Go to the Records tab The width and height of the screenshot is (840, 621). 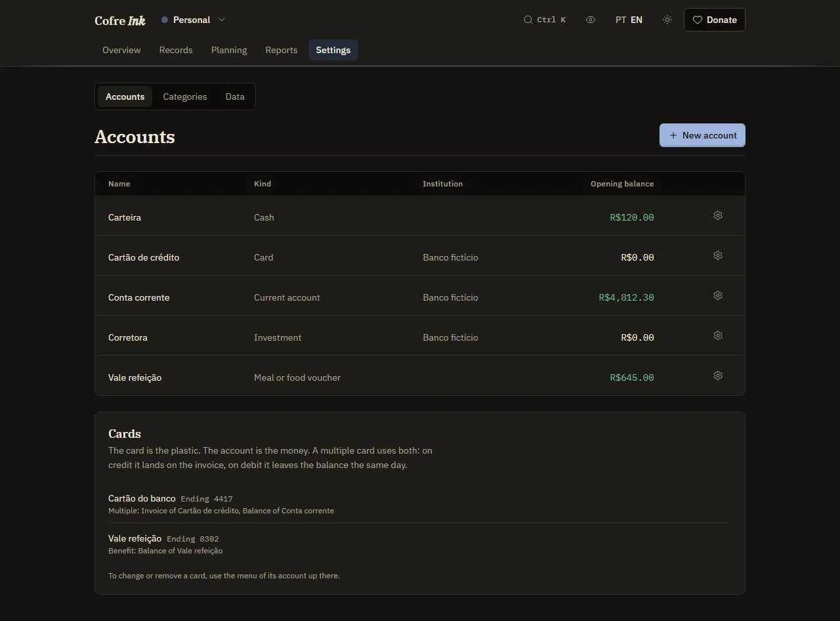(x=176, y=50)
